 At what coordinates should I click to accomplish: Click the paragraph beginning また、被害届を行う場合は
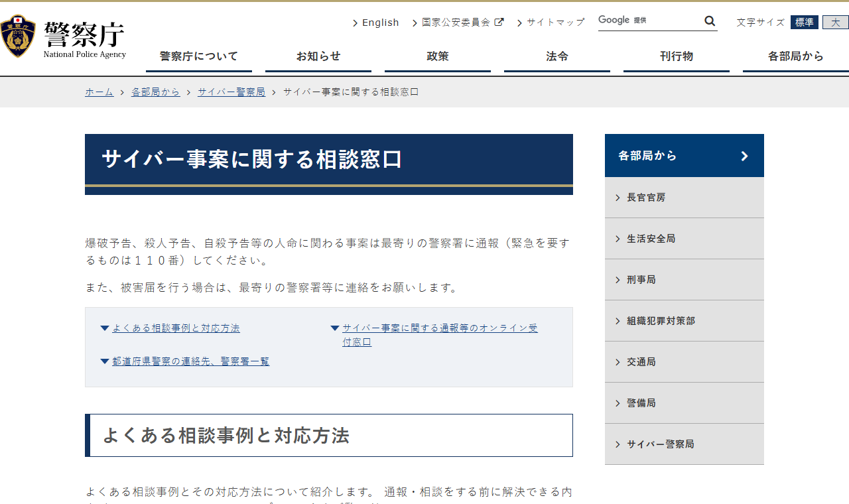point(273,288)
